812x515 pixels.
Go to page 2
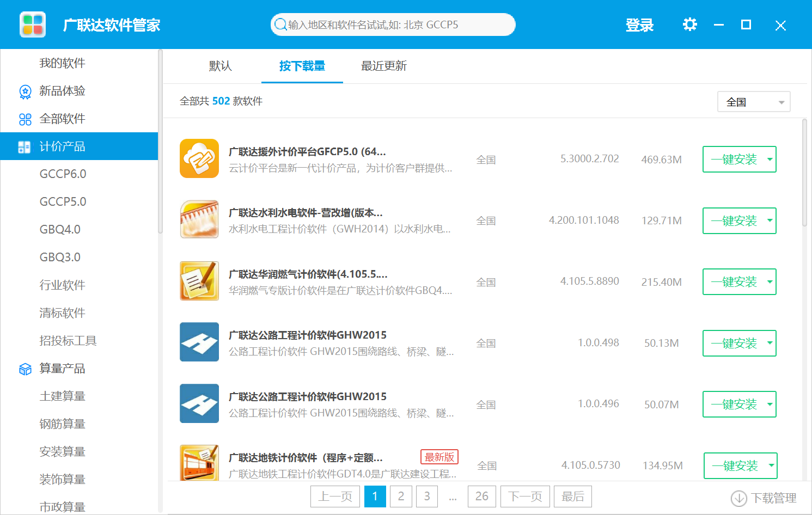click(x=401, y=496)
